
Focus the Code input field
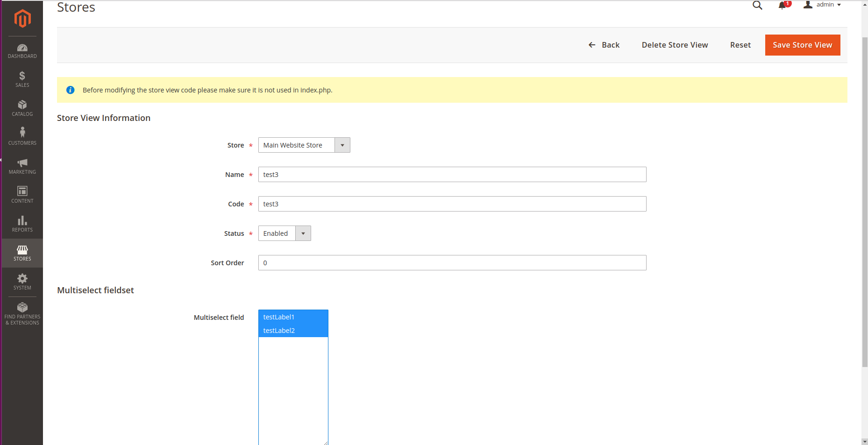pos(452,204)
